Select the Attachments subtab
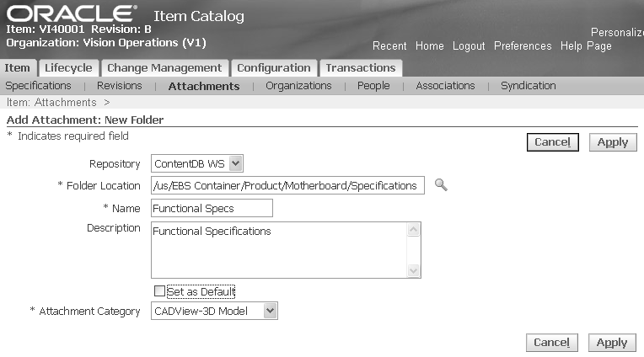Screen dimensions: 644x357 tap(204, 86)
